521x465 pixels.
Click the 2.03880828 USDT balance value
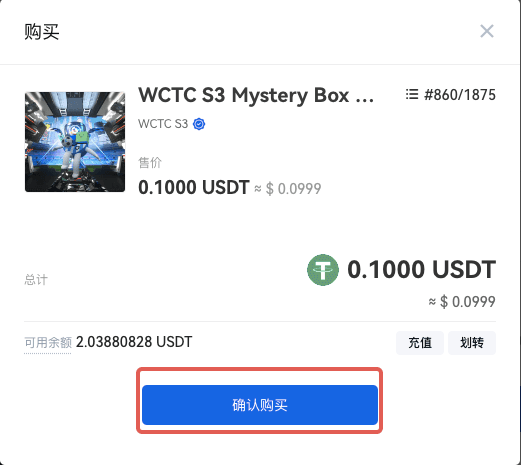(x=134, y=342)
